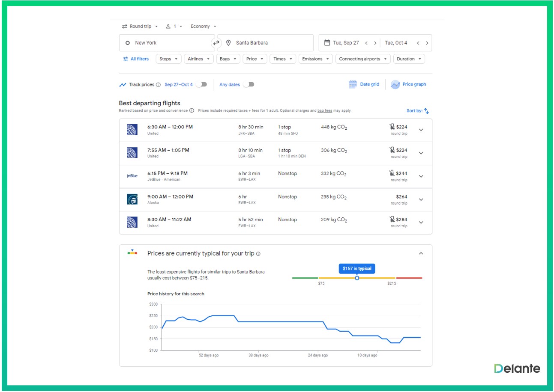Click the Track prices info icon

pyautogui.click(x=158, y=85)
